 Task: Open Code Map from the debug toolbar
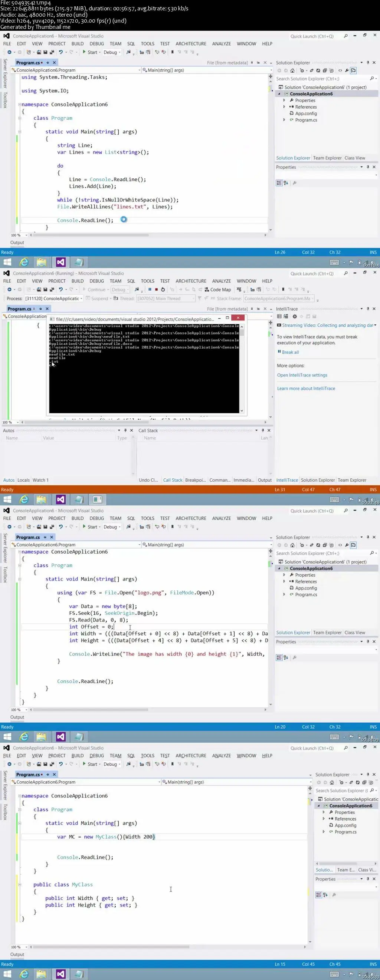point(217,290)
